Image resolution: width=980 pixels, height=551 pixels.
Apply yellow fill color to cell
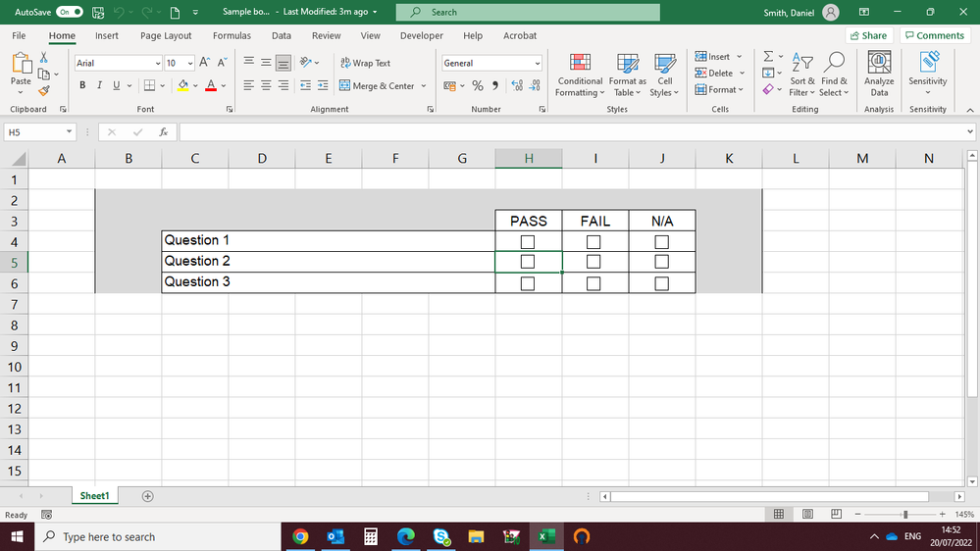pos(182,85)
